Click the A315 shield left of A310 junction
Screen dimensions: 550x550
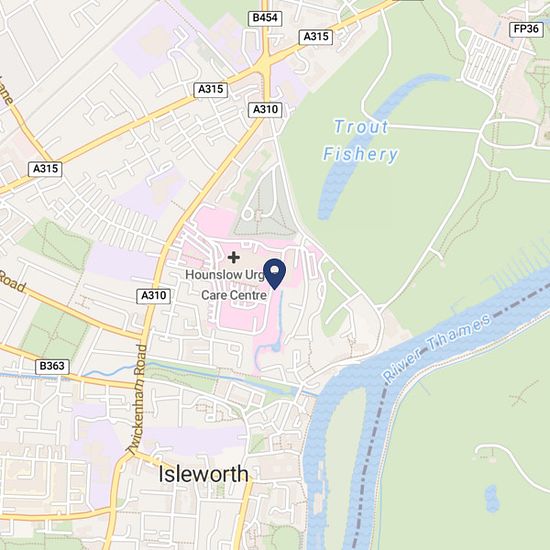point(210,90)
